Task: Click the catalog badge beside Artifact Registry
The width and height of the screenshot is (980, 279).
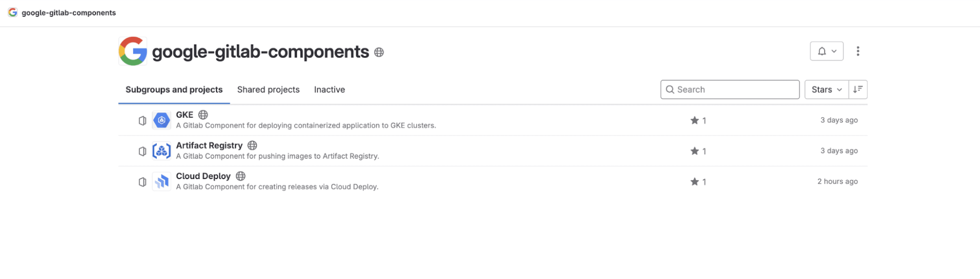Action: pyautogui.click(x=142, y=151)
